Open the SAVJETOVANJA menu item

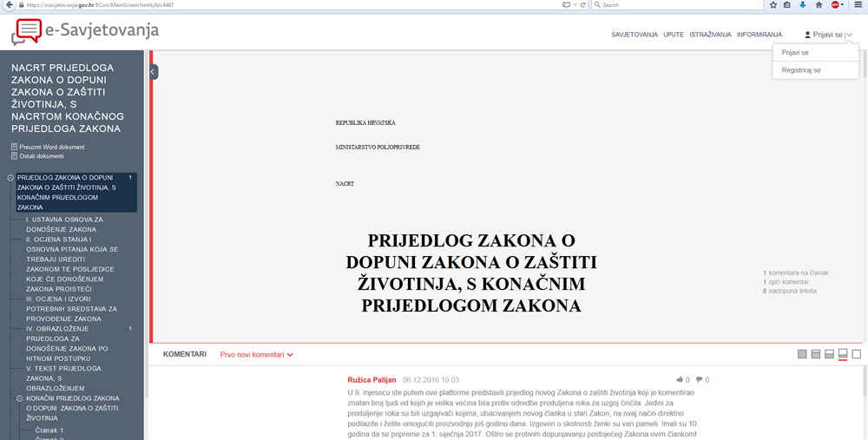[x=635, y=35]
